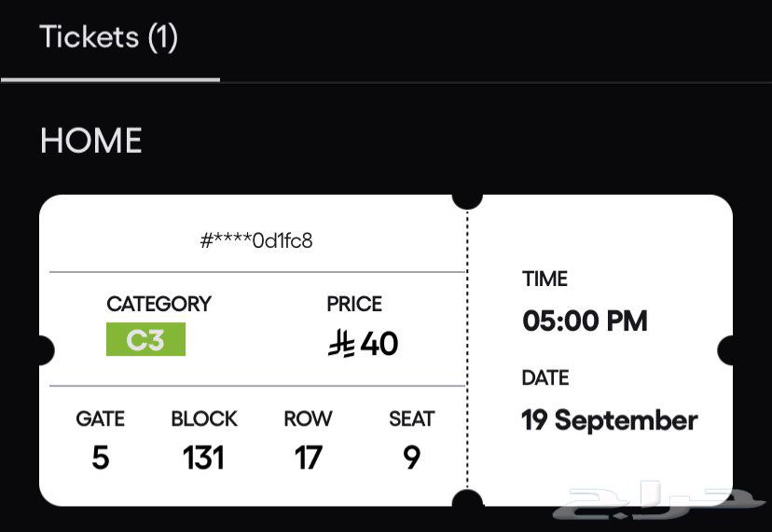Select the seat number 9

[x=411, y=457]
